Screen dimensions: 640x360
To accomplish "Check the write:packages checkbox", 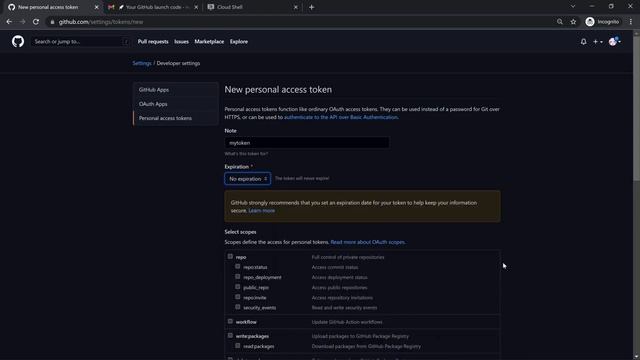I will coord(230,336).
